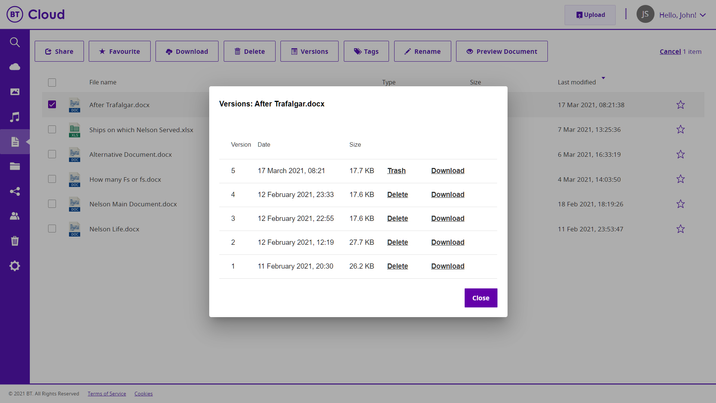Trash version 5 of After Trafalgar.docx
Screen dimensions: 716x403
click(396, 171)
